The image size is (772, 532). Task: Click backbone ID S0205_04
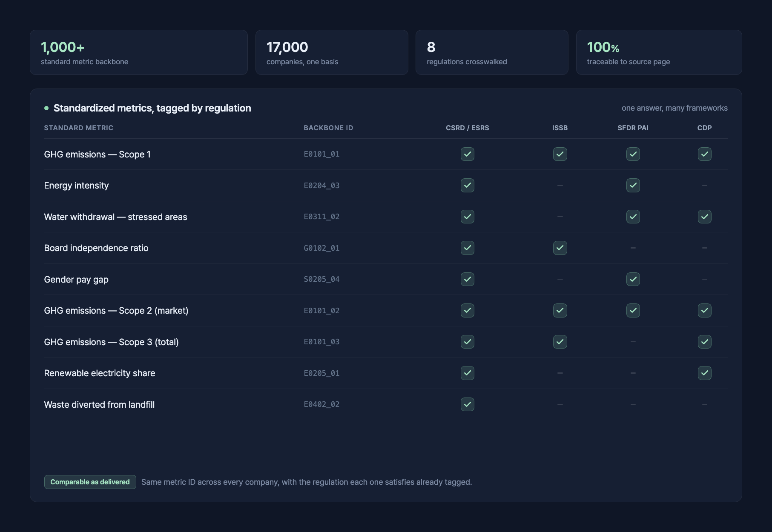tap(321, 279)
